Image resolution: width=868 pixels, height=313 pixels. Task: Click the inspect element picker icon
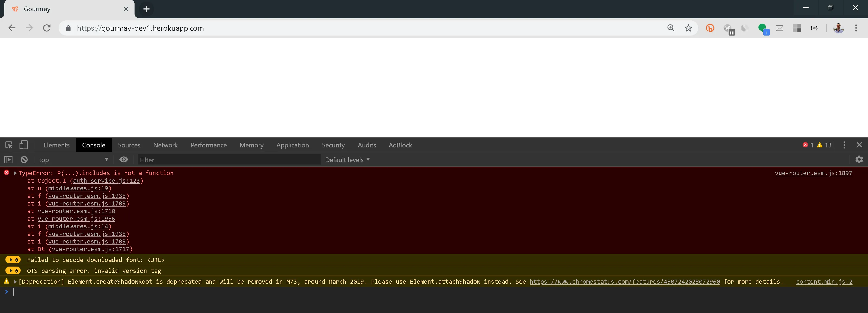[x=9, y=145]
